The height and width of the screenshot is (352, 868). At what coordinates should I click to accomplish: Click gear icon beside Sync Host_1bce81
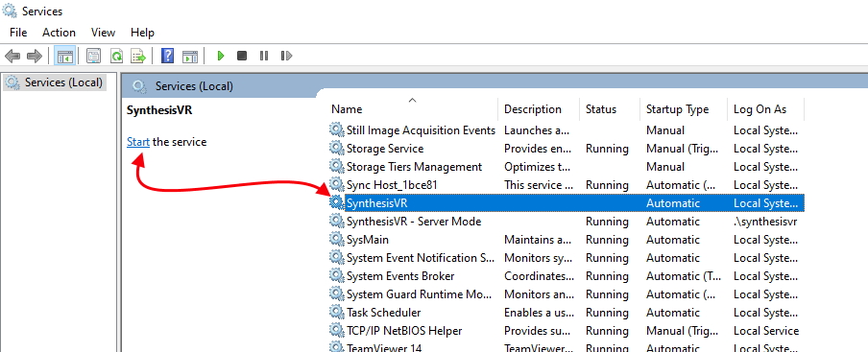[x=337, y=184]
